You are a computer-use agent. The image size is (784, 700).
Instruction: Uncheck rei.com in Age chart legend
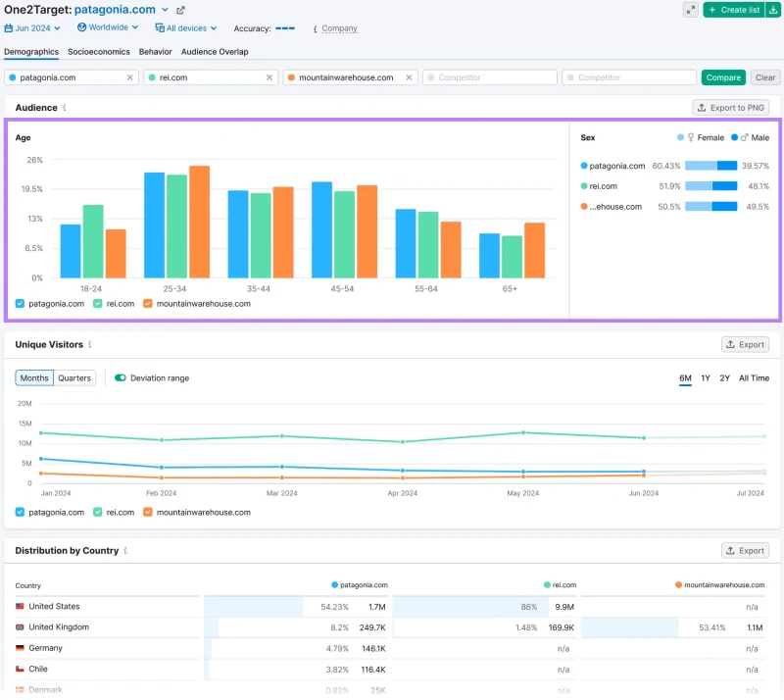pos(97,304)
